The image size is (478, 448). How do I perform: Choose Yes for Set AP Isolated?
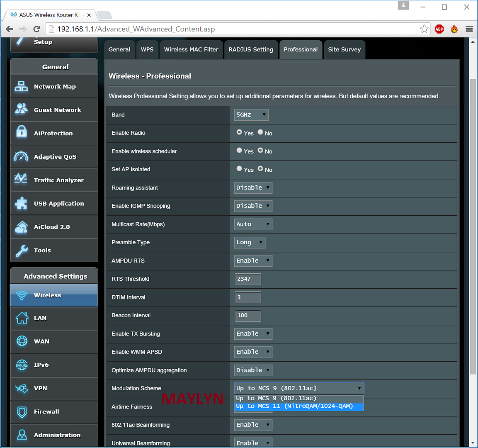coord(239,169)
